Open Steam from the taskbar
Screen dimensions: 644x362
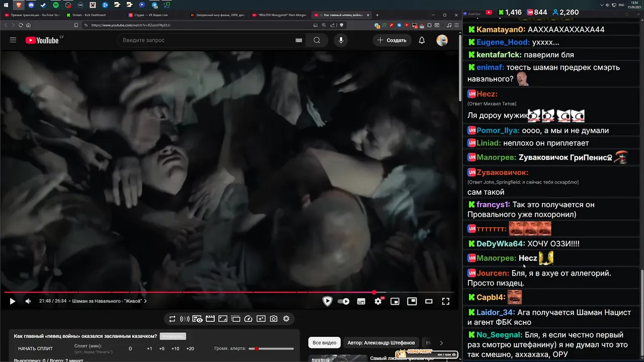(x=43, y=5)
